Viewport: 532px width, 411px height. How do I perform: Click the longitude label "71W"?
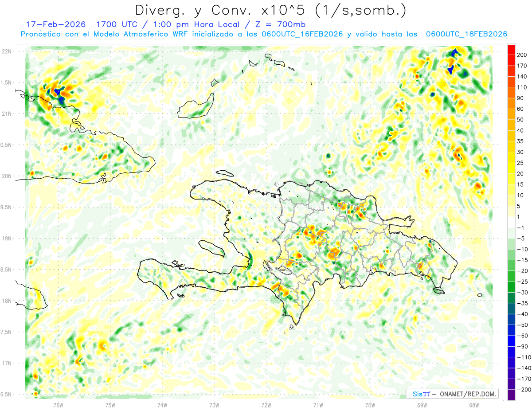[318, 404]
